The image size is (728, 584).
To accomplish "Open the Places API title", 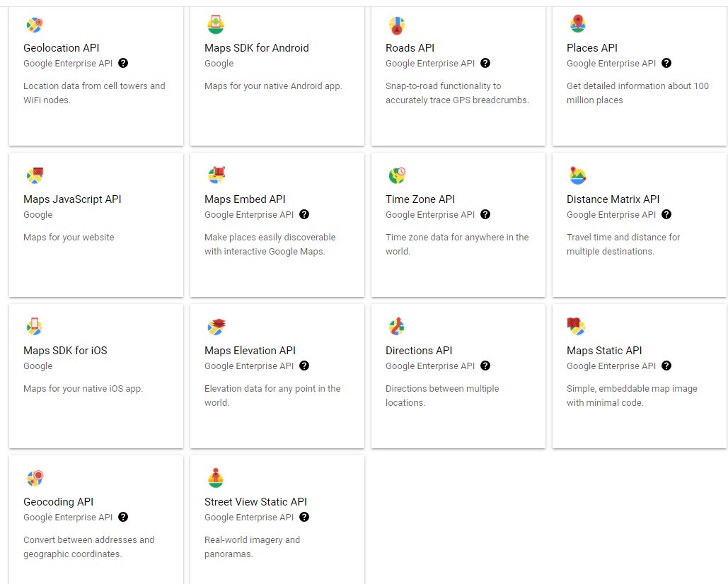I will pyautogui.click(x=592, y=48).
